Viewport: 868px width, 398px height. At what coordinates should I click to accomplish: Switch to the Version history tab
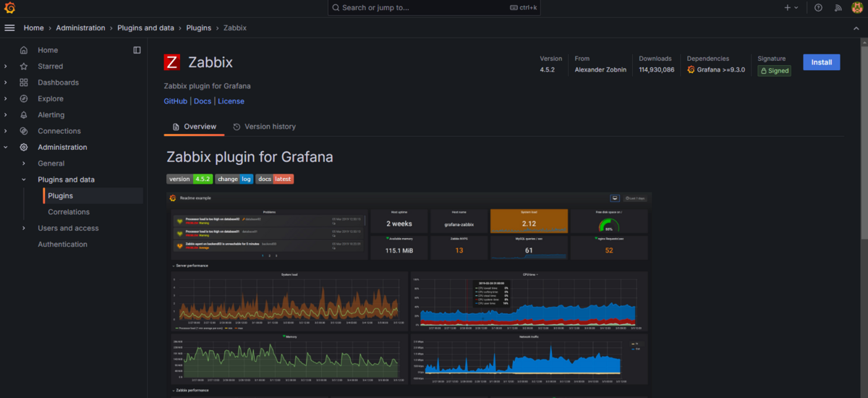pyautogui.click(x=264, y=127)
